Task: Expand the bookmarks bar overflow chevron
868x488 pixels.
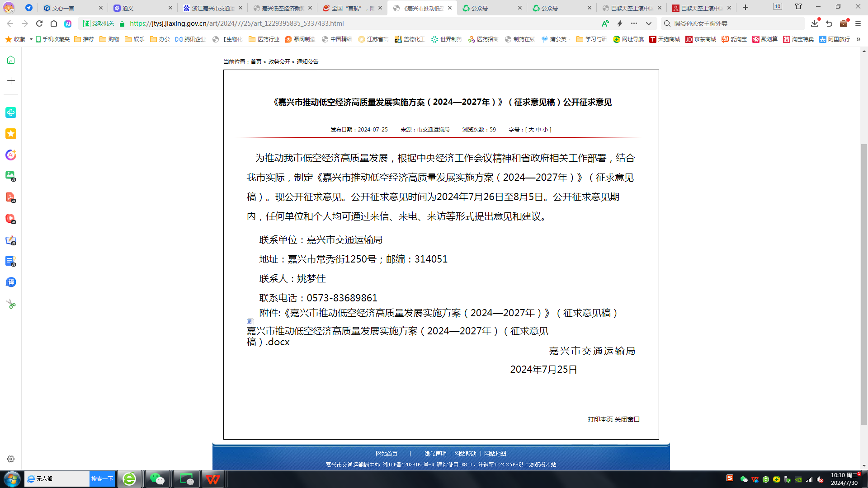Action: [x=858, y=39]
